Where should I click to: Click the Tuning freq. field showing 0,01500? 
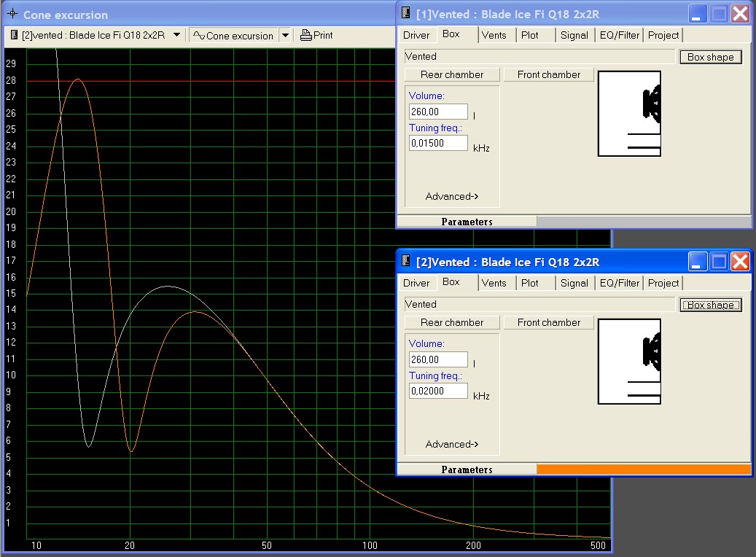[x=438, y=143]
